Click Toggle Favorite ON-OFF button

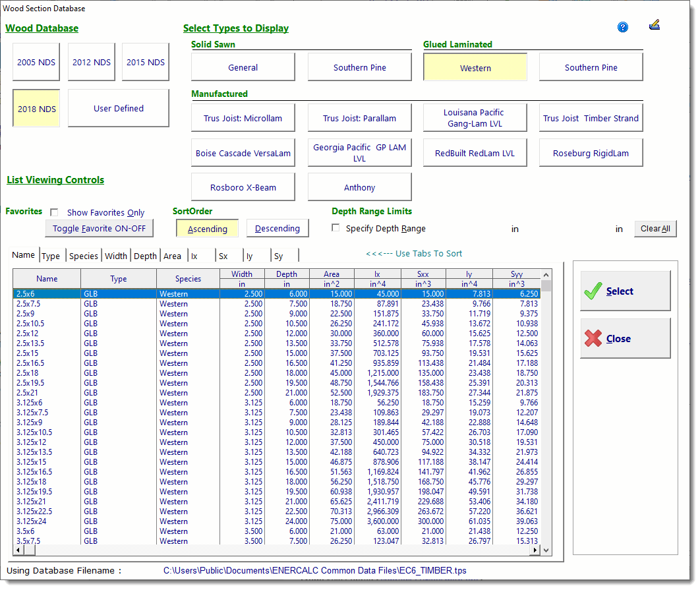(99, 228)
